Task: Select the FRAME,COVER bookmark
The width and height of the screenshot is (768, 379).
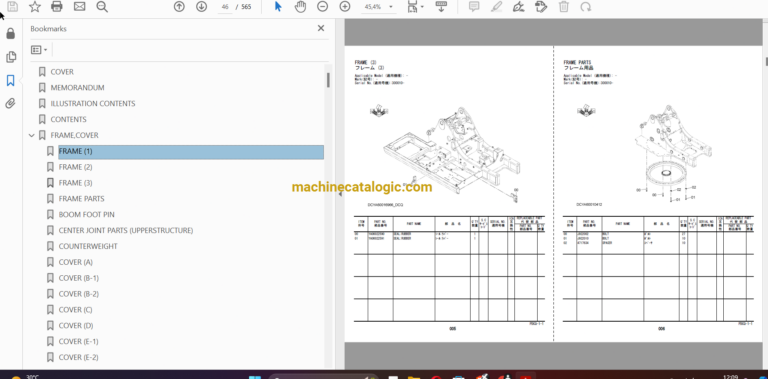Action: point(74,135)
